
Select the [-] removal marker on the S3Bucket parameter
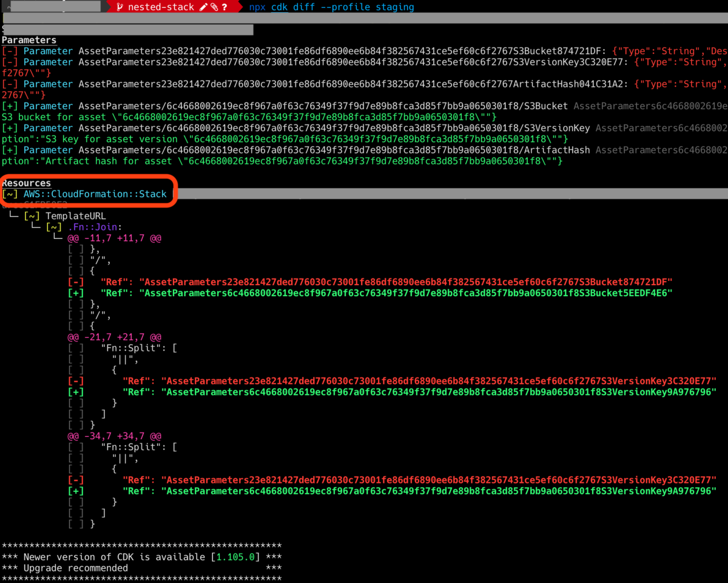coord(10,50)
